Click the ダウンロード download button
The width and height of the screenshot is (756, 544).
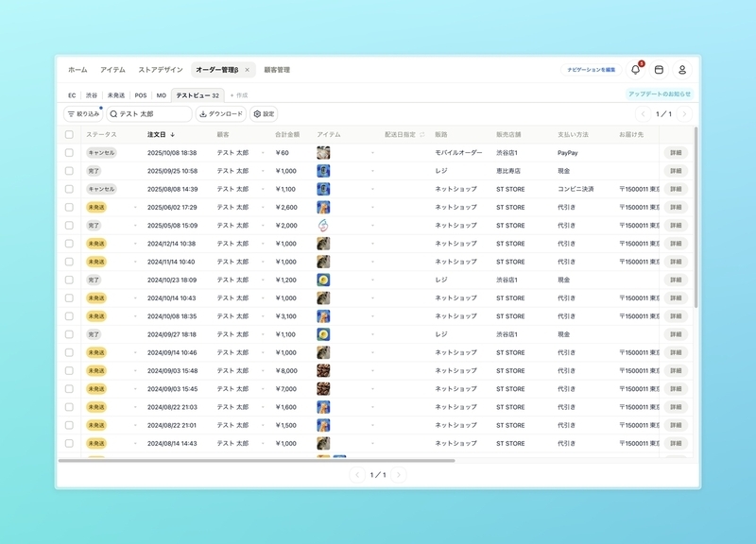(221, 114)
